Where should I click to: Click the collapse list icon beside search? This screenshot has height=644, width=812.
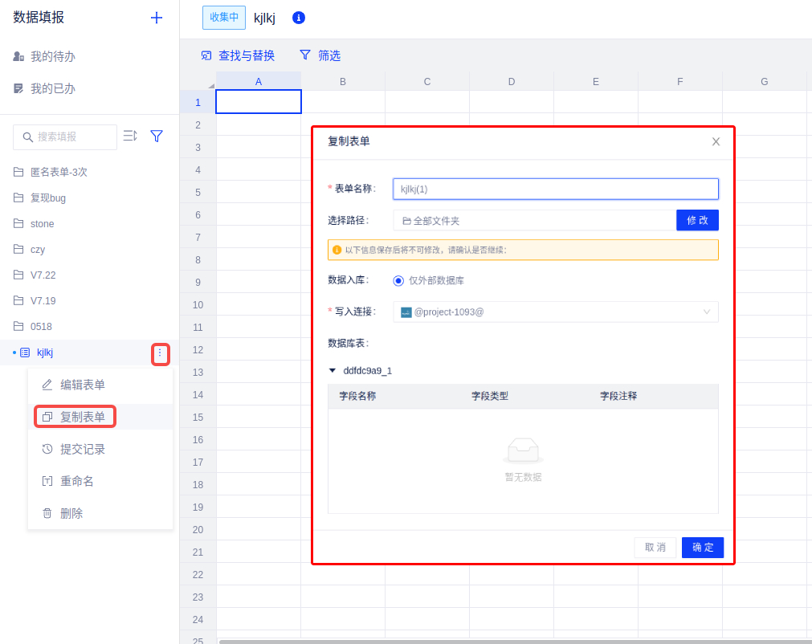tap(129, 137)
